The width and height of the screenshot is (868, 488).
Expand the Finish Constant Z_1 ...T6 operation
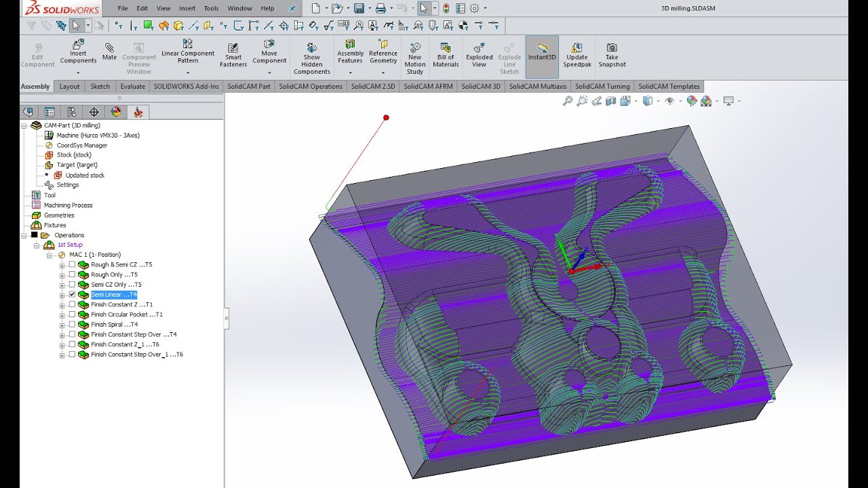62,345
